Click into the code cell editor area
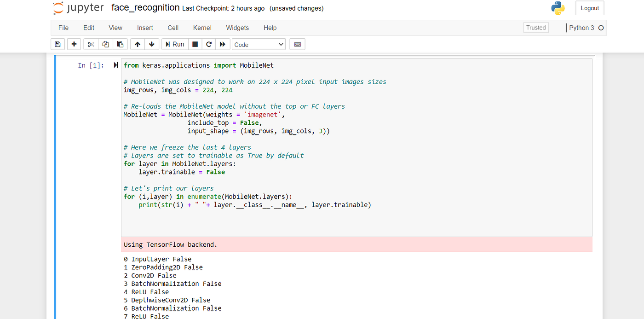This screenshot has width=644, height=319. tap(356, 147)
